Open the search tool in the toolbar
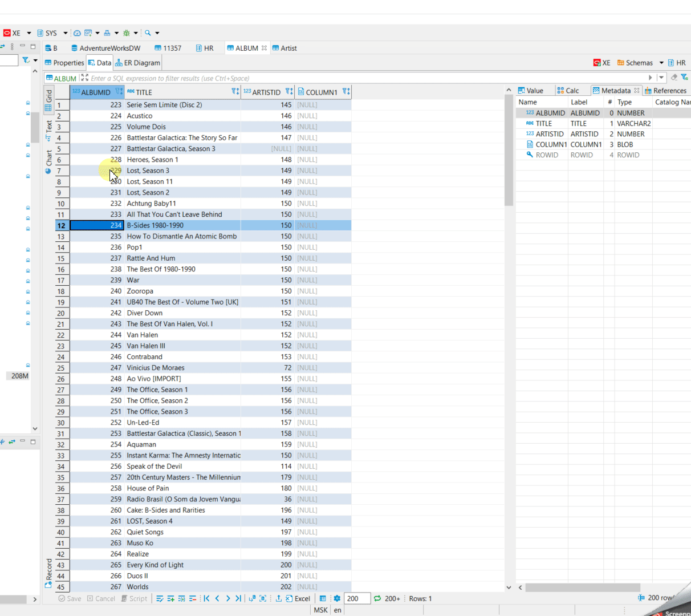The image size is (691, 616). (147, 33)
